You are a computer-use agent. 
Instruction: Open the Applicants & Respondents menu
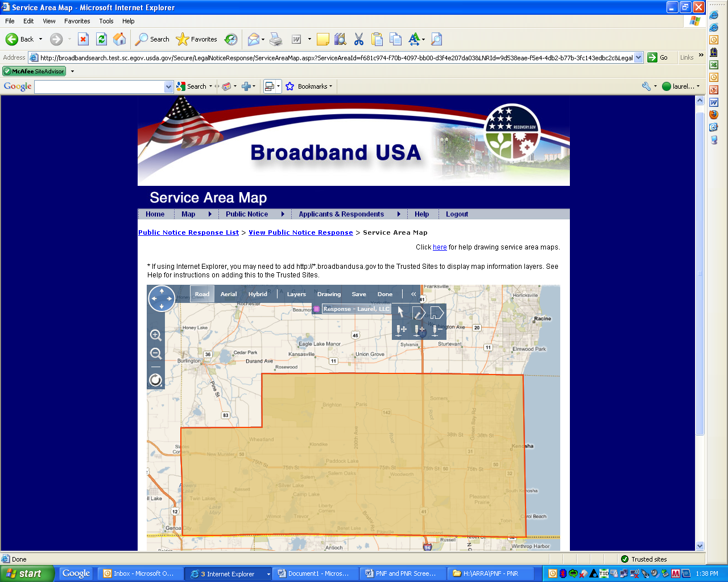tap(341, 214)
